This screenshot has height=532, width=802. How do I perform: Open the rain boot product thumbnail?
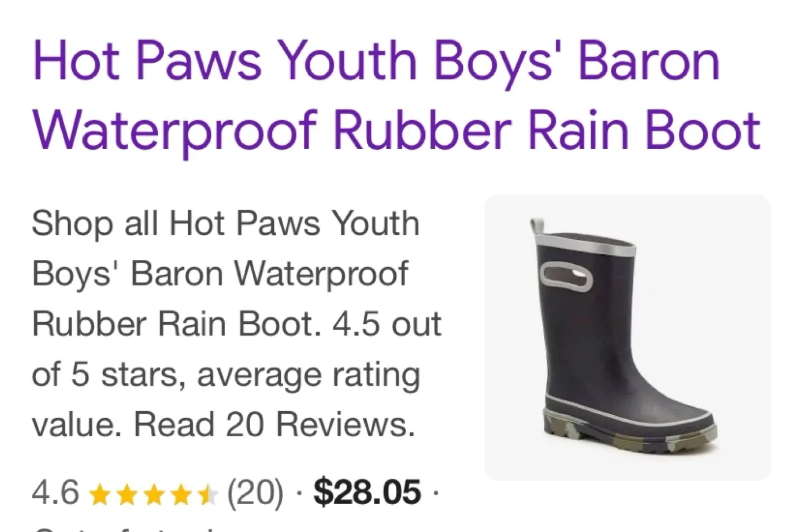point(628,337)
